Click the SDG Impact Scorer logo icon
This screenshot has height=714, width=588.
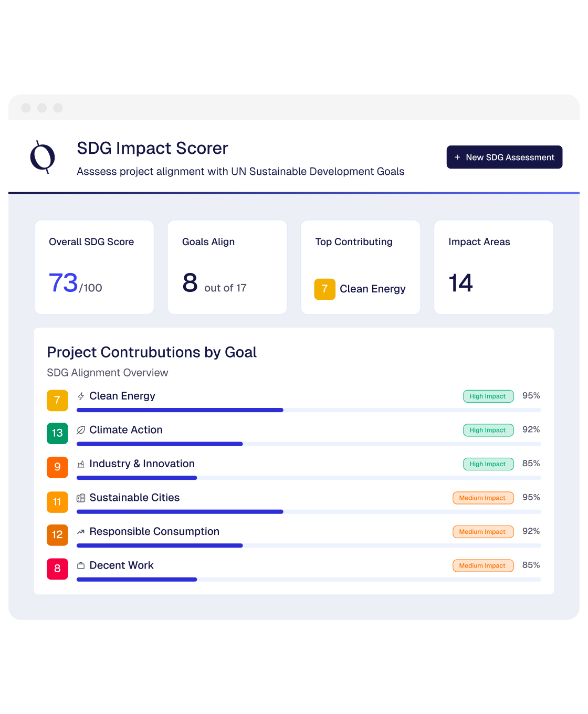[x=43, y=156]
